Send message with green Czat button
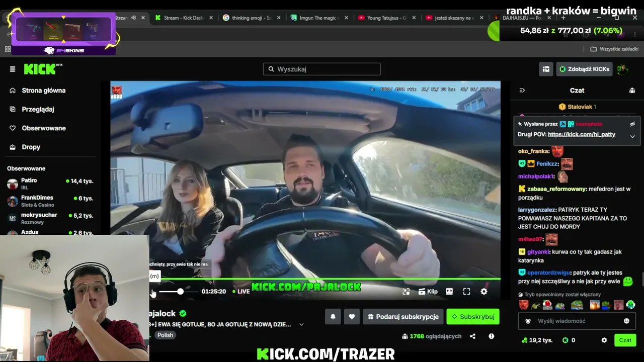The width and height of the screenshot is (644, 362). (625, 340)
